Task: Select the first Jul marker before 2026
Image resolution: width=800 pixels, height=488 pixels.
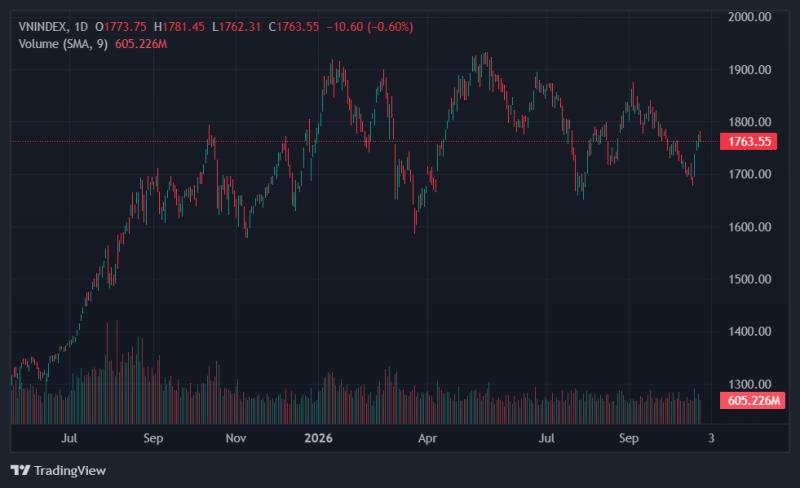Action: (69, 438)
